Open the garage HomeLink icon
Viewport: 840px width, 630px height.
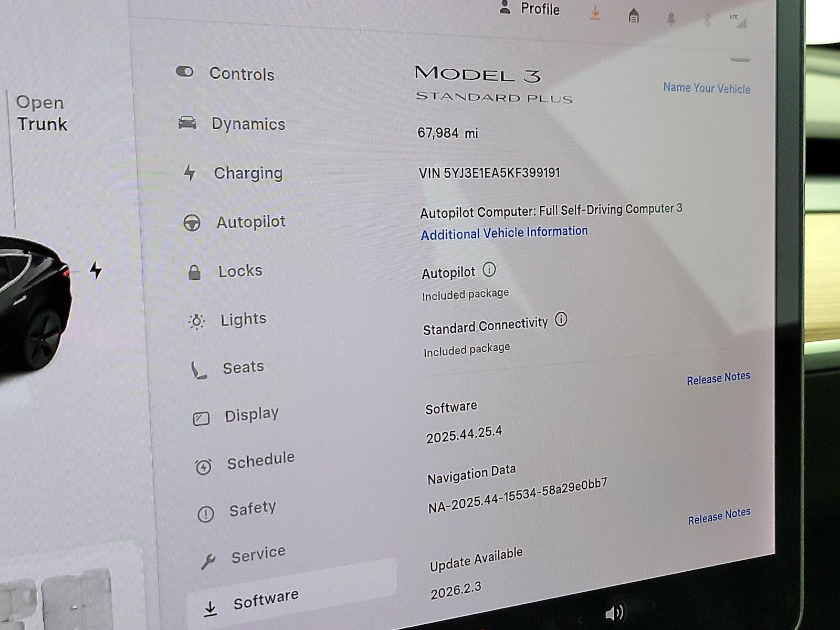point(634,16)
